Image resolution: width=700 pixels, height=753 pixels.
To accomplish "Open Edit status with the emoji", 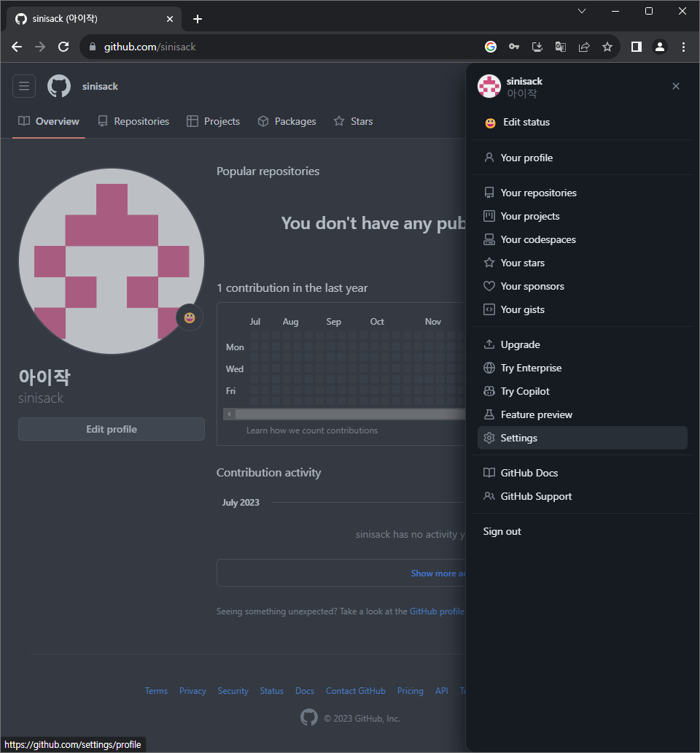I will click(x=583, y=123).
